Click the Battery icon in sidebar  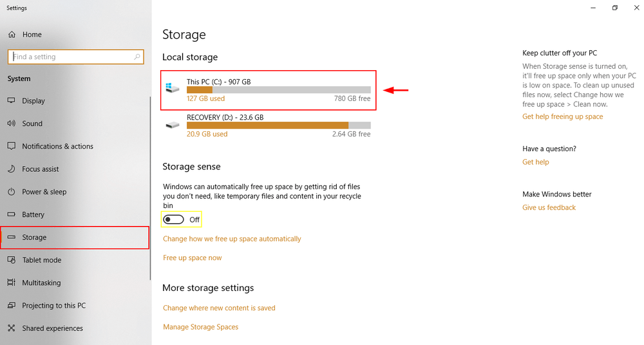coord(11,215)
